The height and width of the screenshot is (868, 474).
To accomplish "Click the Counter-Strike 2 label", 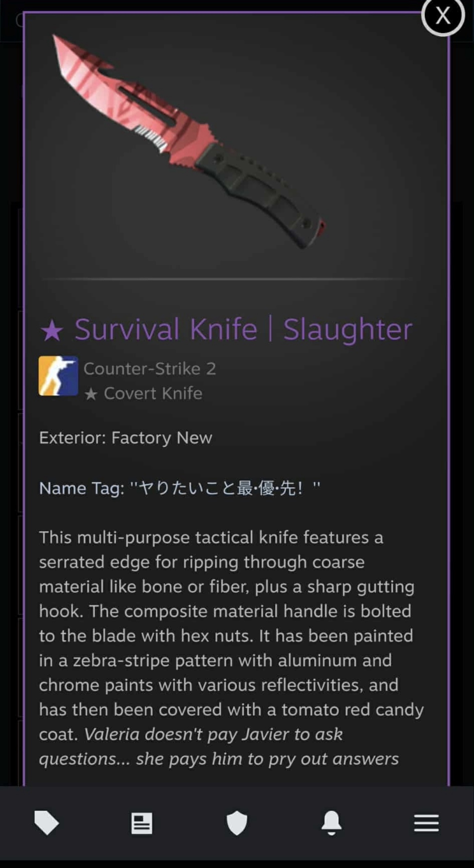I will click(x=150, y=369).
